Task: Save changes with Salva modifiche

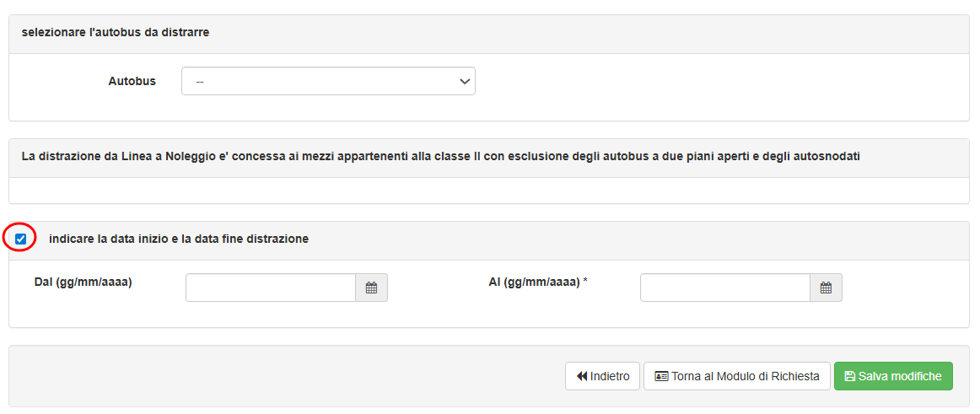Action: click(x=893, y=376)
